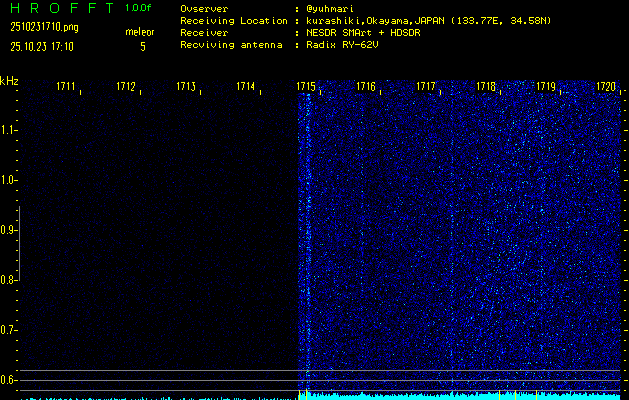Click the 0.9 kHz frequency axis label
The image size is (629, 400).
[9, 230]
